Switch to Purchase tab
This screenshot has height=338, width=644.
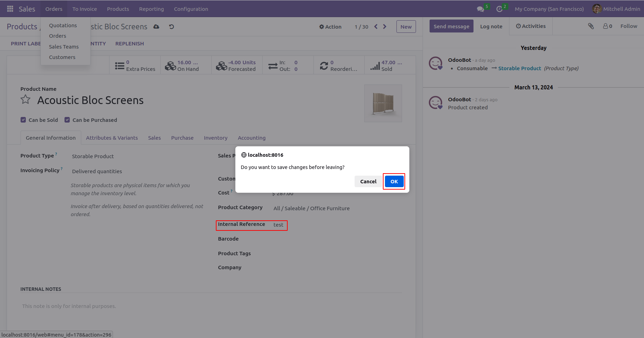click(182, 138)
